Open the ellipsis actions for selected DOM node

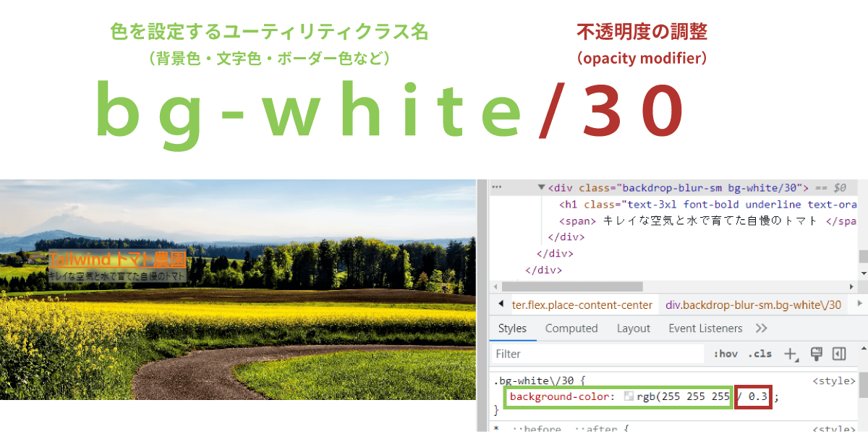pos(496,187)
